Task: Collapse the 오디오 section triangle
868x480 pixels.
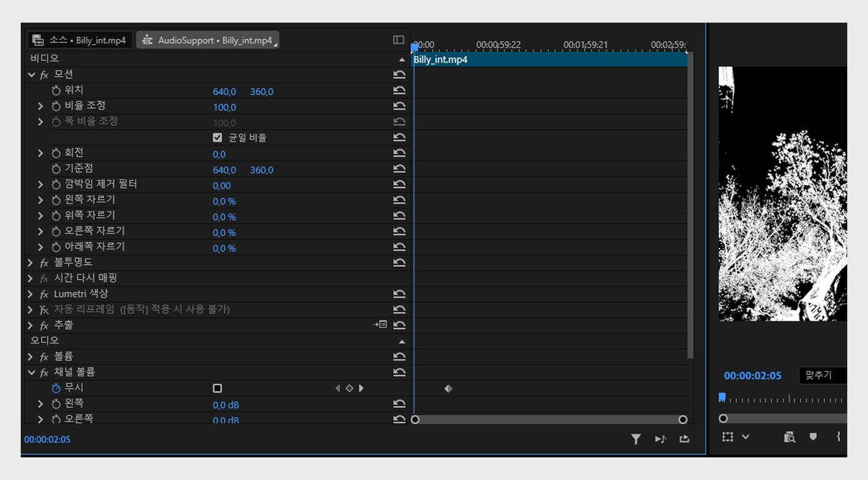Action: (402, 342)
